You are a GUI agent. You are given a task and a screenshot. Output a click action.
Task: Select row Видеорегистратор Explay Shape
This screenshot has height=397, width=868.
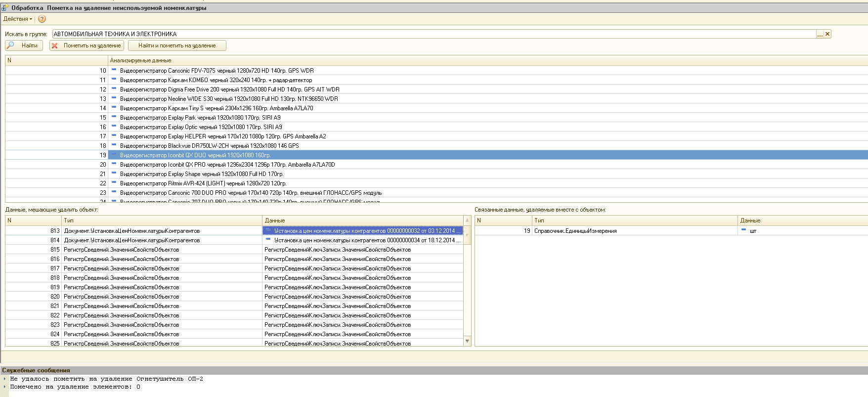click(436, 174)
